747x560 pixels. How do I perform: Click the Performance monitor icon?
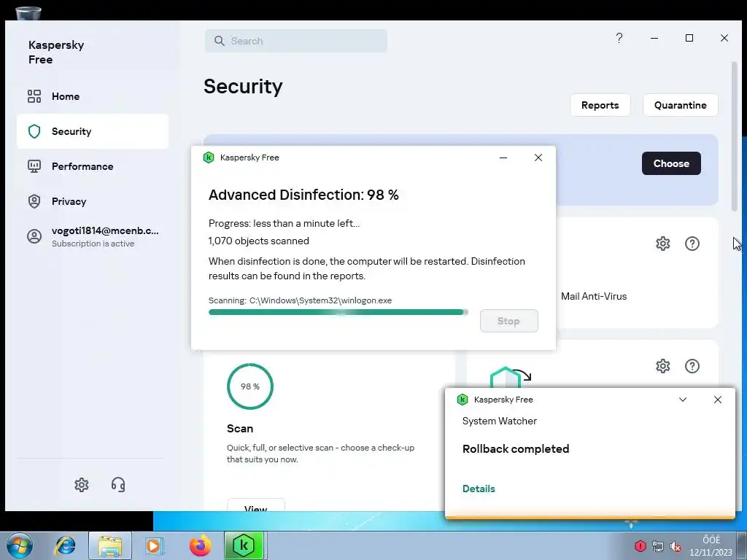click(34, 166)
